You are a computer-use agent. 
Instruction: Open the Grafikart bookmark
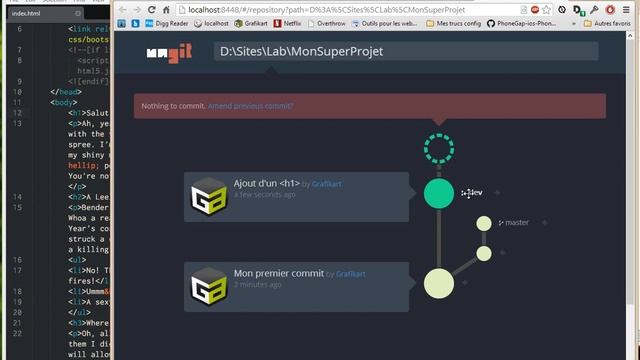[x=251, y=24]
